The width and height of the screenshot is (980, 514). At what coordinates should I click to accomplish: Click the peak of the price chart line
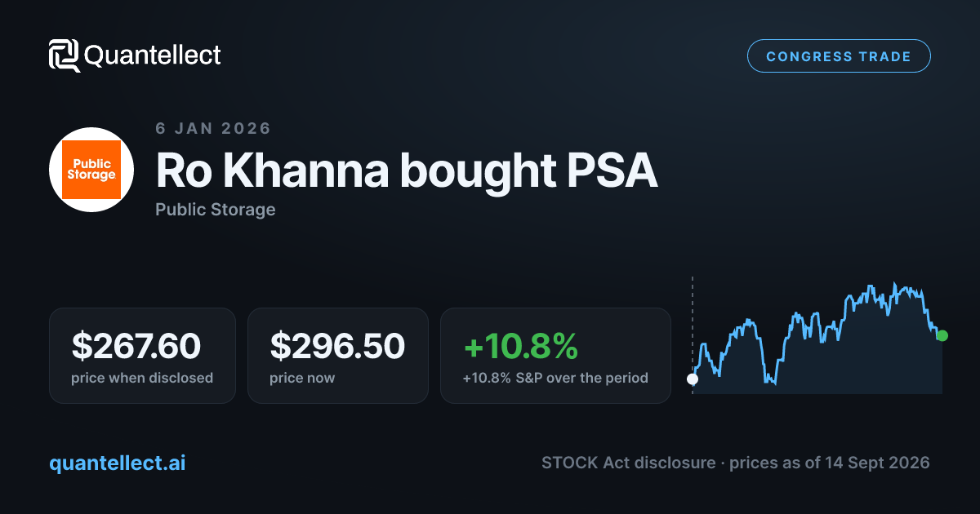click(895, 284)
